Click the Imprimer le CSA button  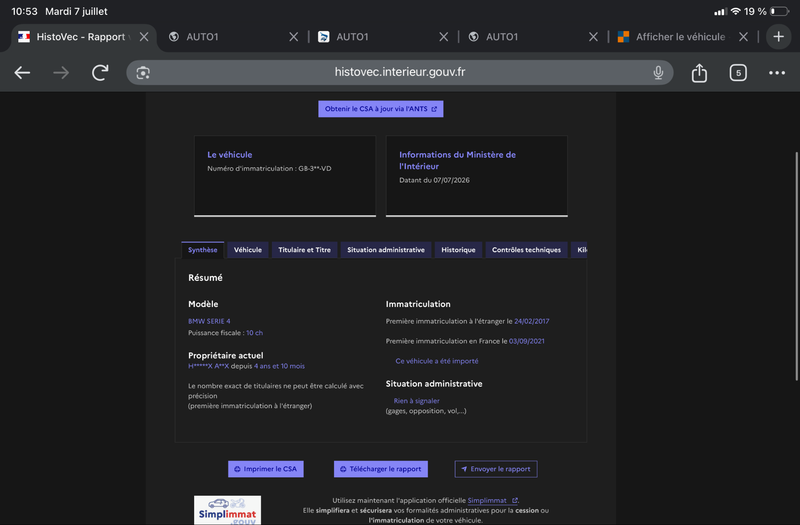pos(266,469)
